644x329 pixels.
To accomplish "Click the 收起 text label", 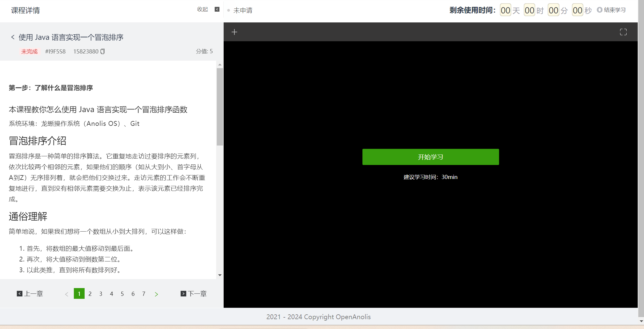I will (x=202, y=10).
